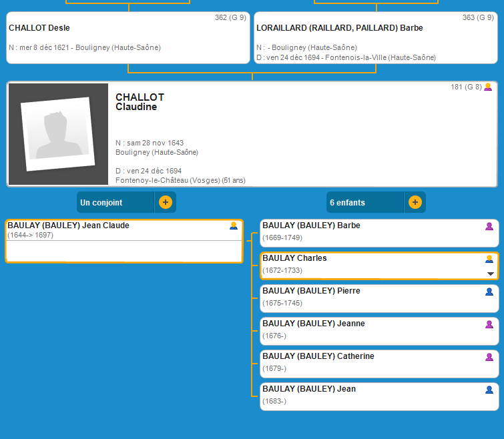
Task: Open child Baulay (Bauley) Barbe
Action: [x=311, y=226]
